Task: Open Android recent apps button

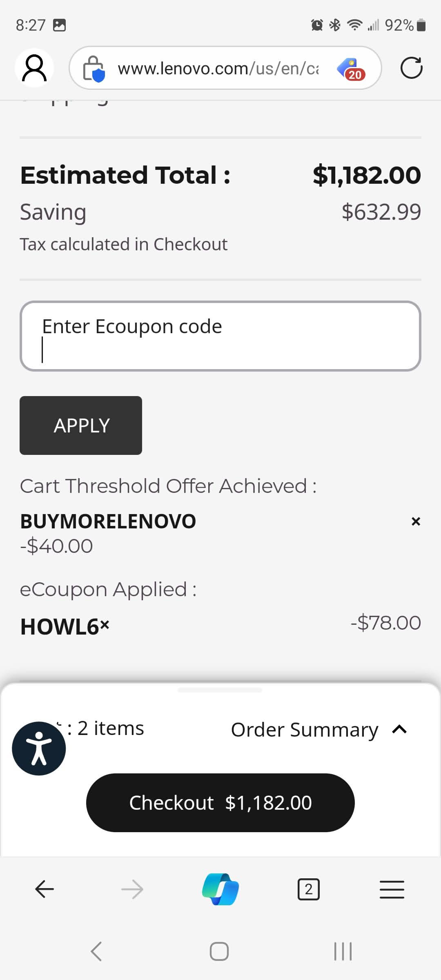Action: pyautogui.click(x=343, y=951)
